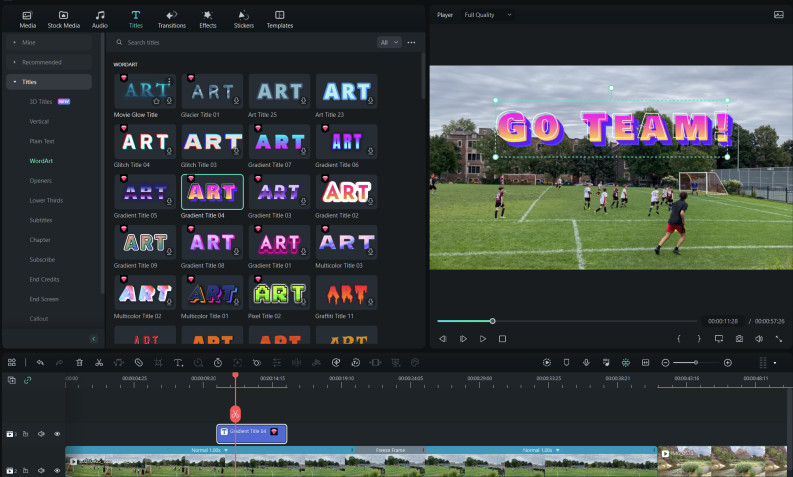Screen dimensions: 793x477
Task: Hide track 3 with the eye icon
Action: pyautogui.click(x=57, y=434)
